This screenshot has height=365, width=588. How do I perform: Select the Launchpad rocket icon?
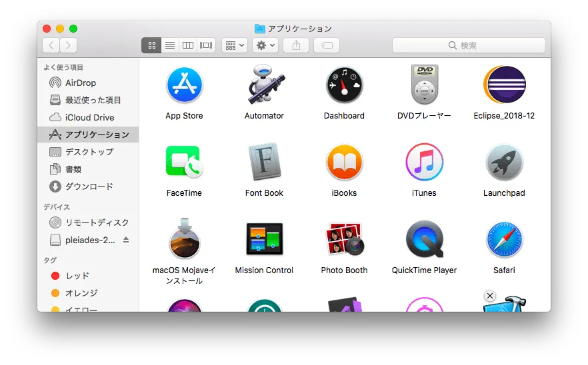[x=504, y=163]
